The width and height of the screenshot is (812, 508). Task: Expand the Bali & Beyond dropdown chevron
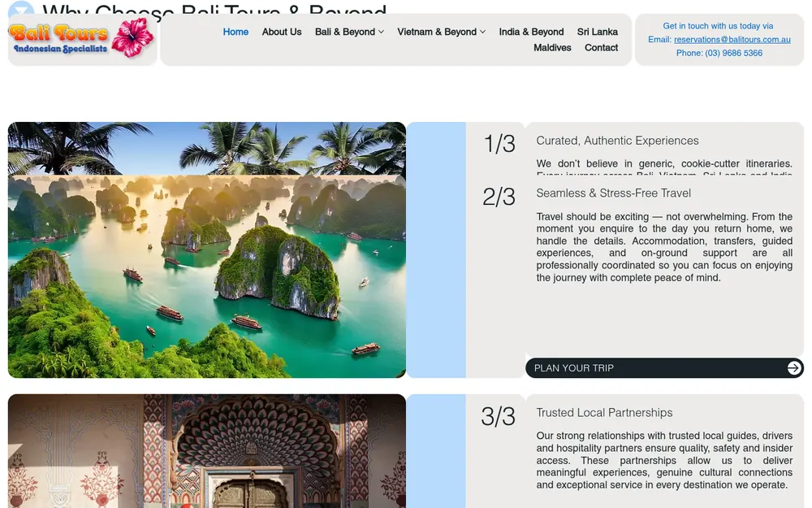coord(381,32)
